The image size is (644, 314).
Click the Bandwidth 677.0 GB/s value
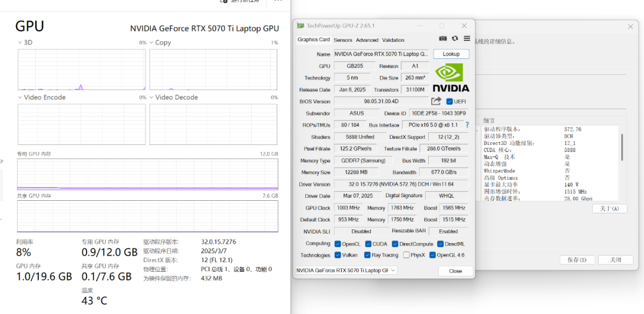[x=444, y=172]
